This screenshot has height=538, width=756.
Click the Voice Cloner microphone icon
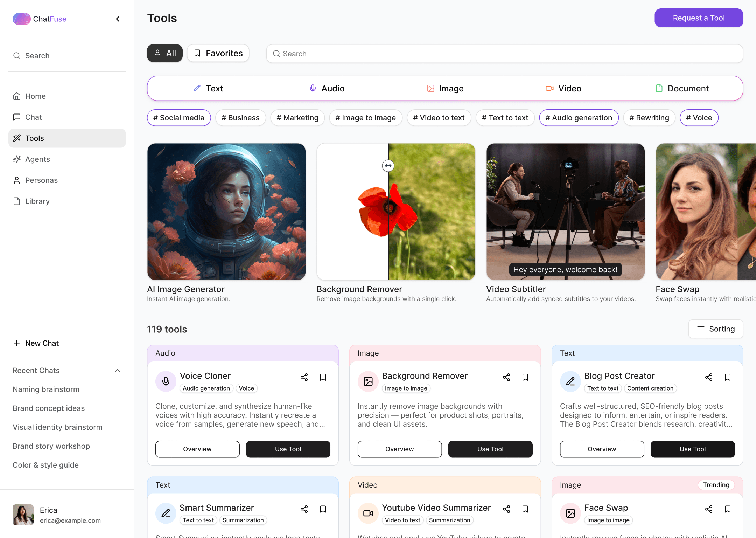[x=166, y=381]
